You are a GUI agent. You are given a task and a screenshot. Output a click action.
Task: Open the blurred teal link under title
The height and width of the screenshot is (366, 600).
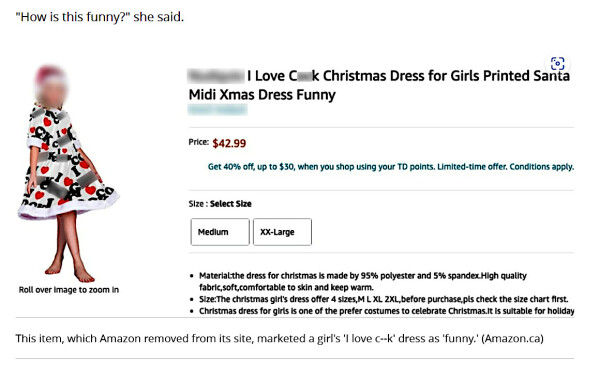pos(217,110)
